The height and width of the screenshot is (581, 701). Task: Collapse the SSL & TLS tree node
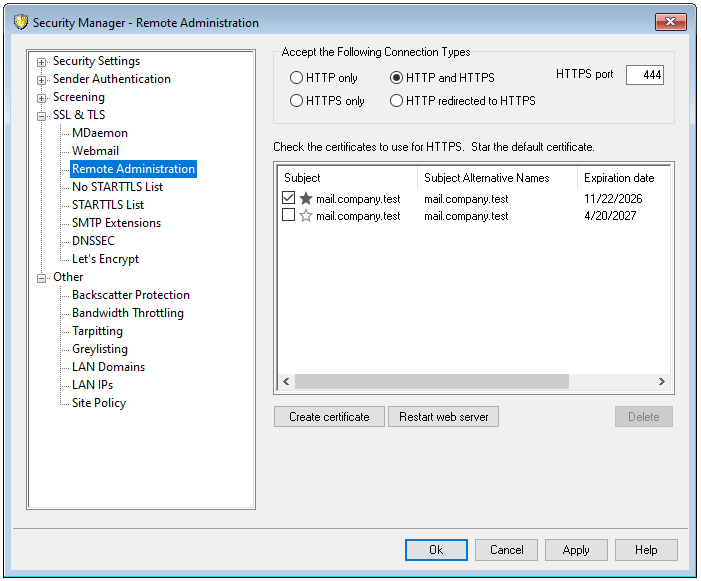click(x=42, y=116)
